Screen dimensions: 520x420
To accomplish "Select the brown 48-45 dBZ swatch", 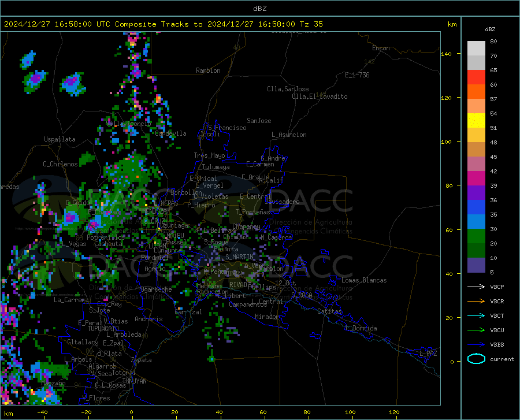I will tap(476, 149).
